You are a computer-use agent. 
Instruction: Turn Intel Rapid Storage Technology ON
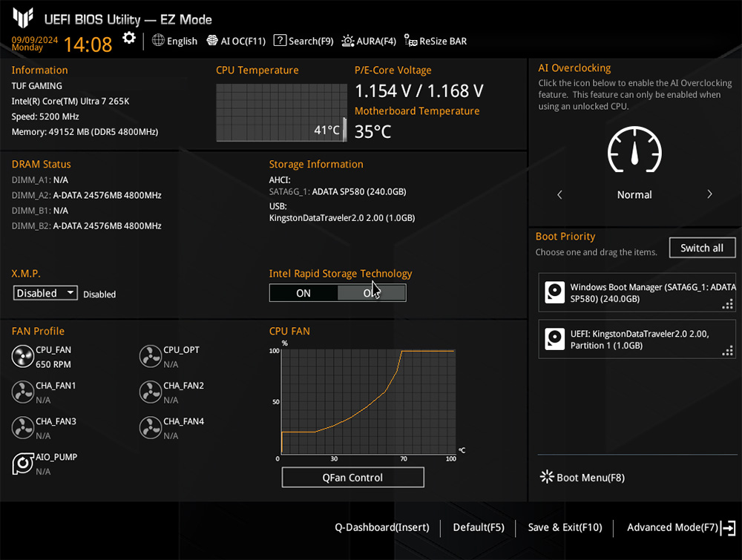click(303, 293)
